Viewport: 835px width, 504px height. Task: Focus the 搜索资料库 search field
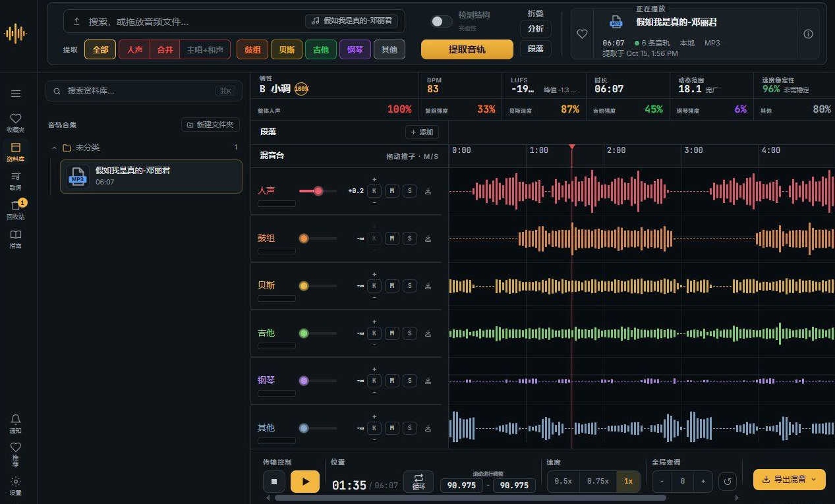(x=144, y=91)
